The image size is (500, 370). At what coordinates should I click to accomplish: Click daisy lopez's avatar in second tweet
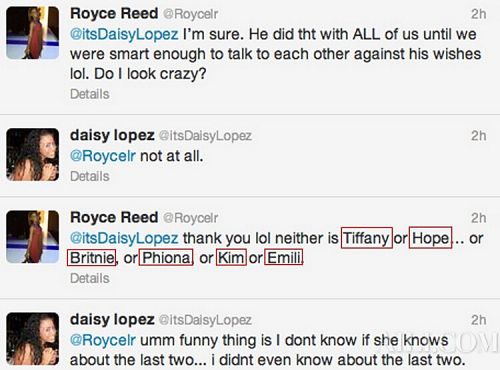[33, 154]
